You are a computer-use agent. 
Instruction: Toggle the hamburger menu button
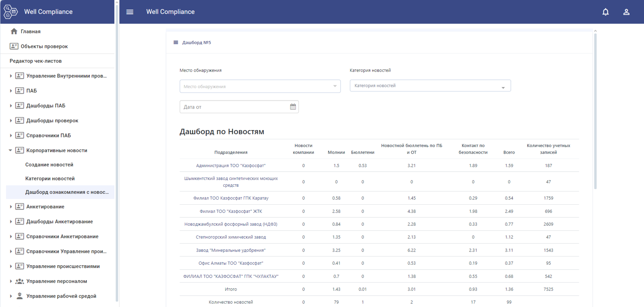130,12
